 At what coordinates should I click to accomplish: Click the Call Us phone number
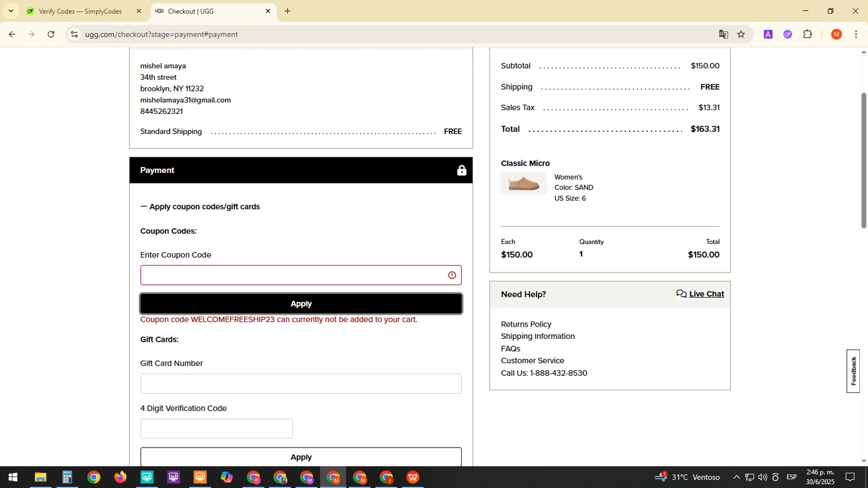558,373
